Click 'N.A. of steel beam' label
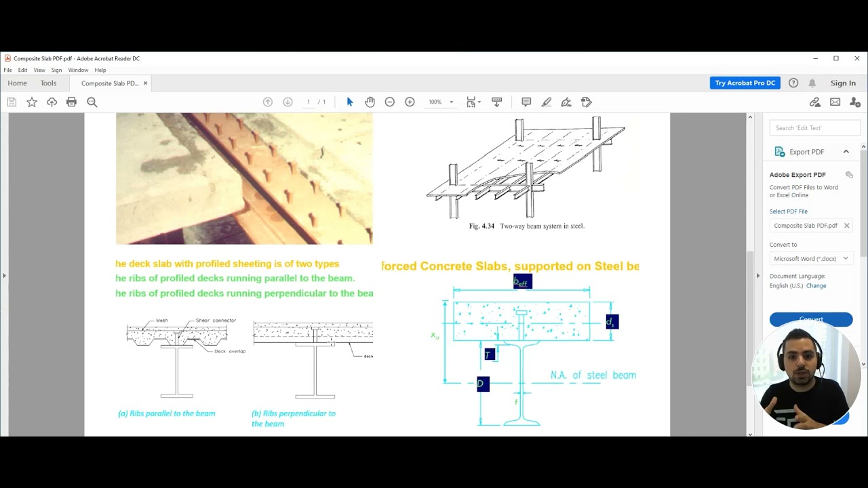 point(593,375)
